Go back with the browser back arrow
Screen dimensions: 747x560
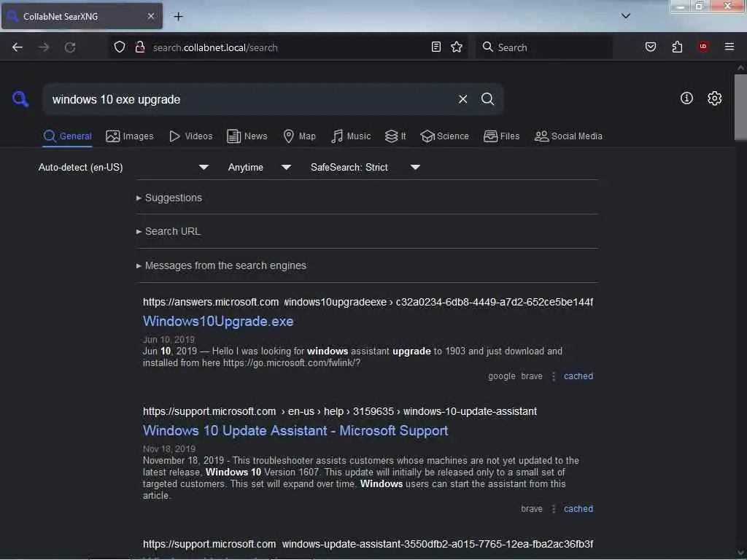pos(18,47)
